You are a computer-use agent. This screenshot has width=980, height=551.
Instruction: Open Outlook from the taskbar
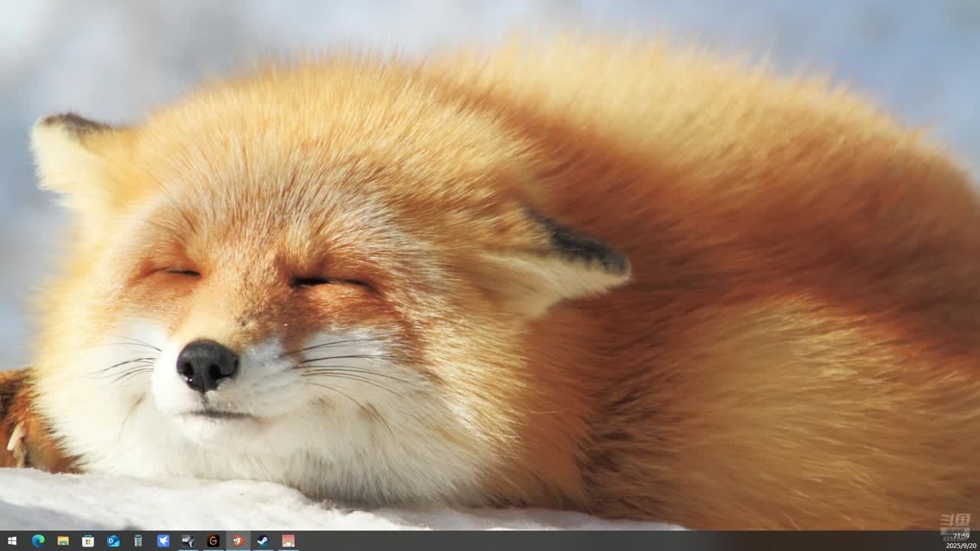[113, 541]
